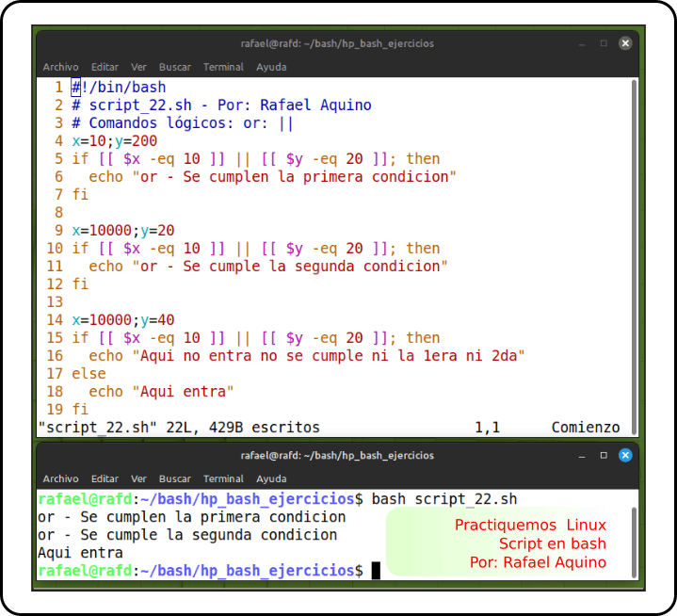Click the 'fi' on line 7

coord(80,194)
